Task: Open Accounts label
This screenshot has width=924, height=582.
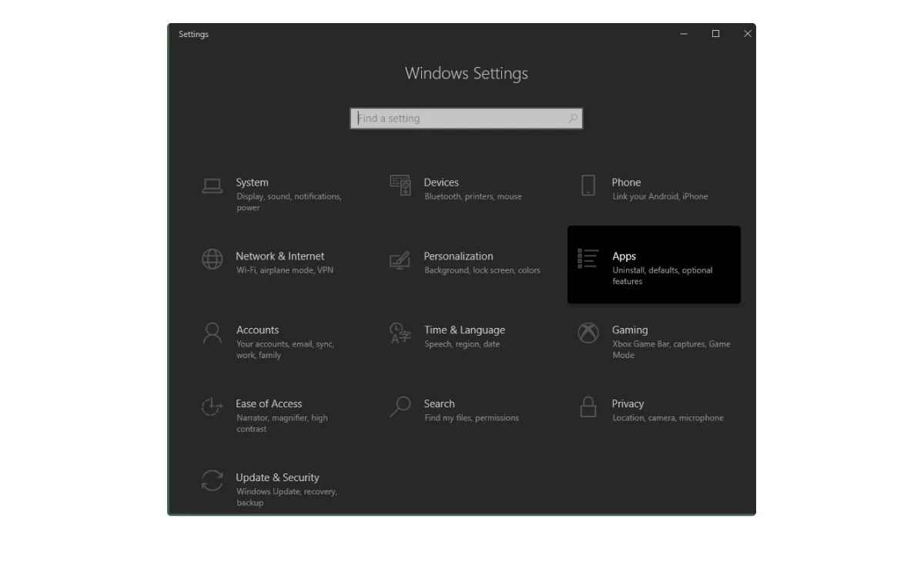Action: 258,330
